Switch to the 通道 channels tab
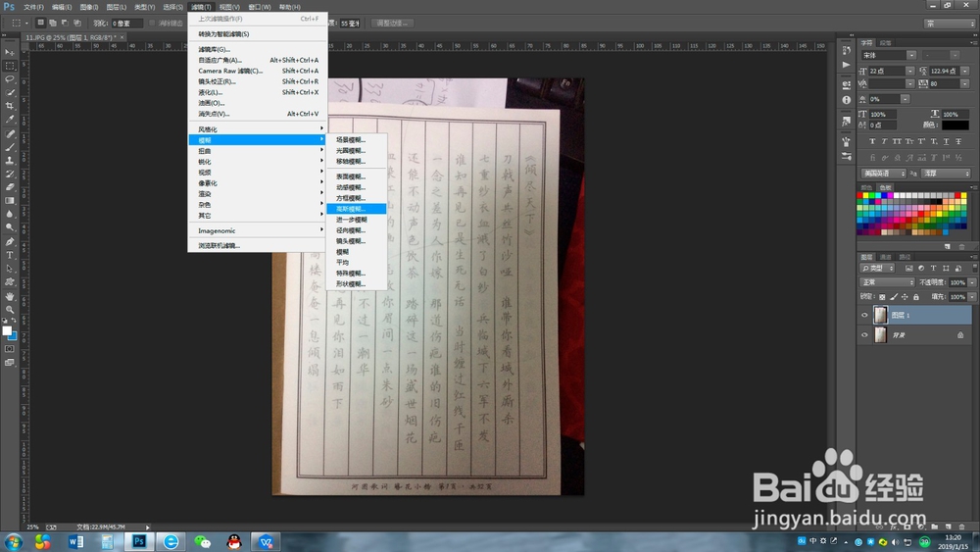Screen dimensions: 980x552 885,257
